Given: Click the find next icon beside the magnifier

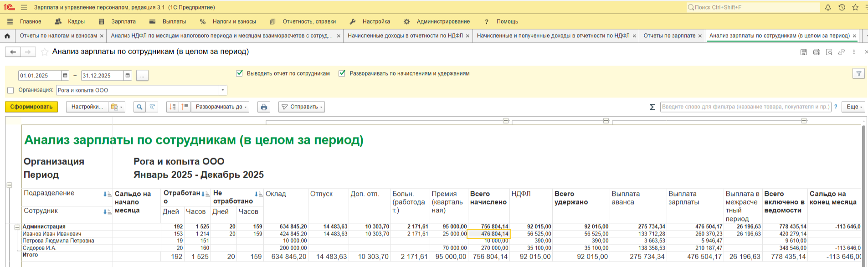Looking at the screenshot, I should tap(152, 107).
